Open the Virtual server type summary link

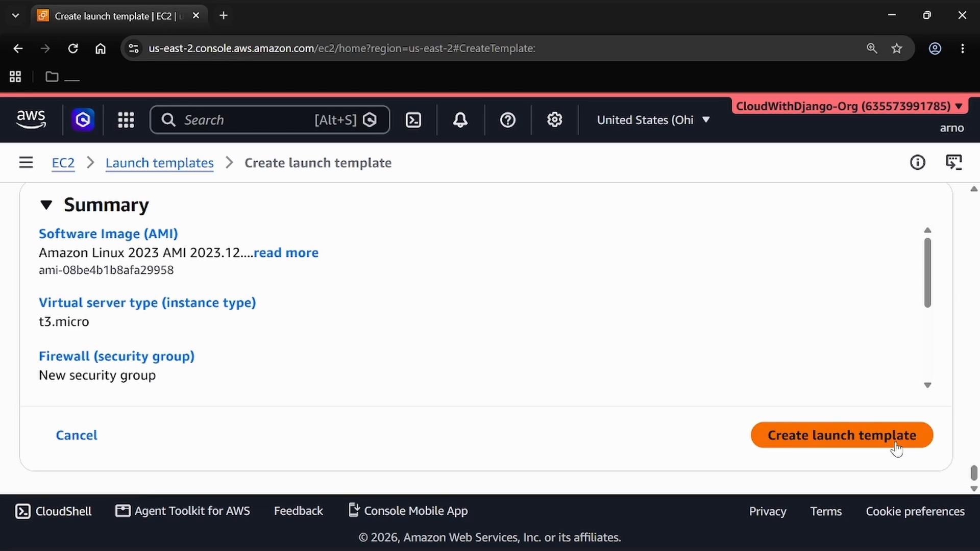(147, 303)
